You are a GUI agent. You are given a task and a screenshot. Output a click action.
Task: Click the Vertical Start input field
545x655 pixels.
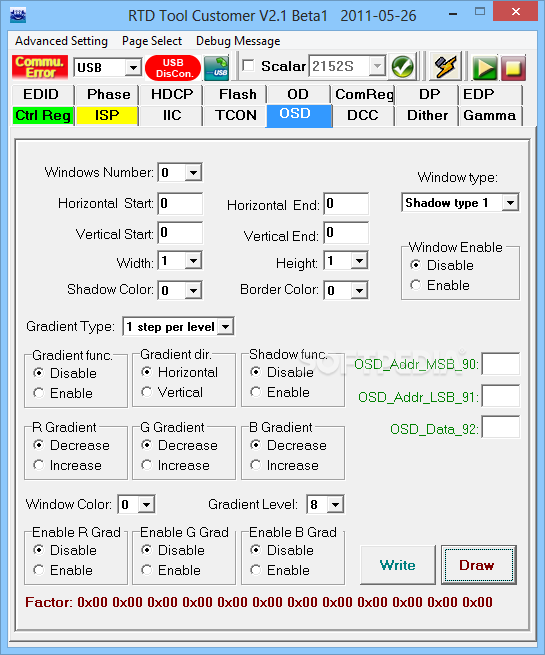coord(180,232)
